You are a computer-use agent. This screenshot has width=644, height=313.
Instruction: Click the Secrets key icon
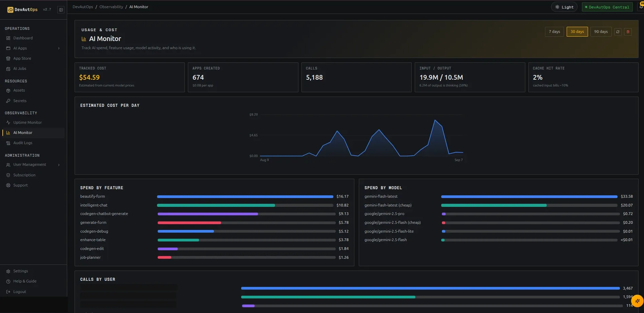click(x=8, y=101)
